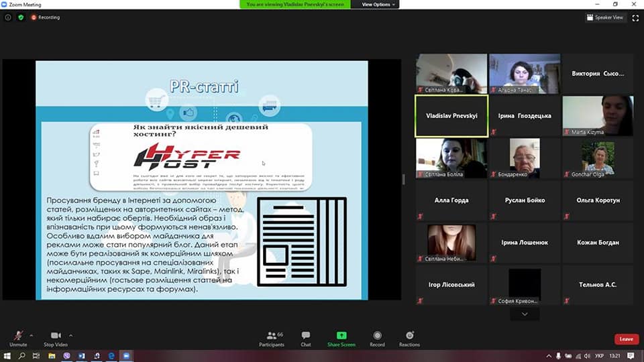Start recording with Record button
644x362 pixels.
tap(377, 338)
